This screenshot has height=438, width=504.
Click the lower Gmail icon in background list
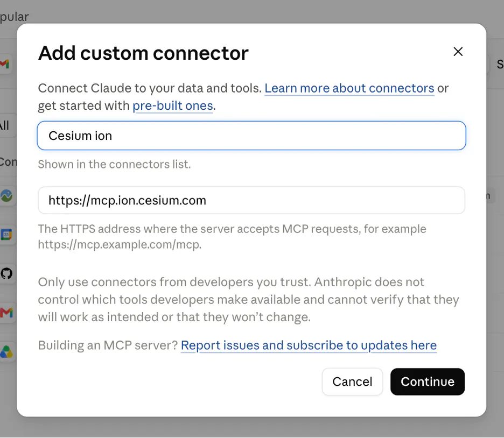tap(6, 313)
